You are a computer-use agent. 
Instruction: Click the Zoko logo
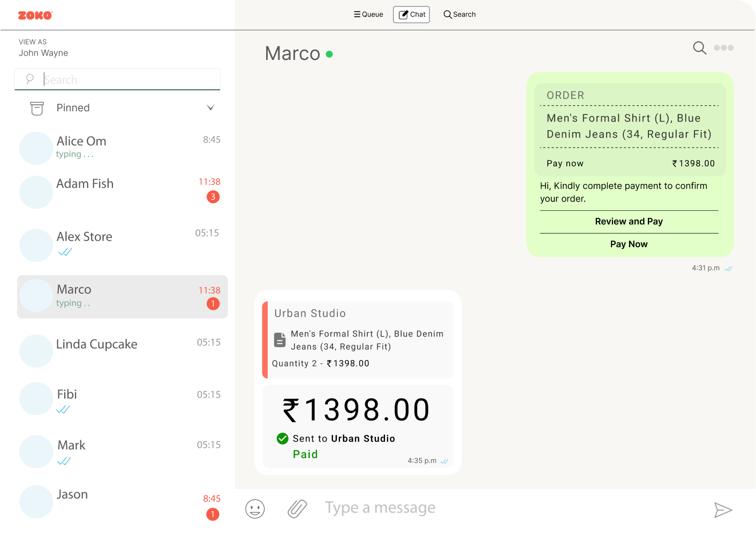point(35,16)
